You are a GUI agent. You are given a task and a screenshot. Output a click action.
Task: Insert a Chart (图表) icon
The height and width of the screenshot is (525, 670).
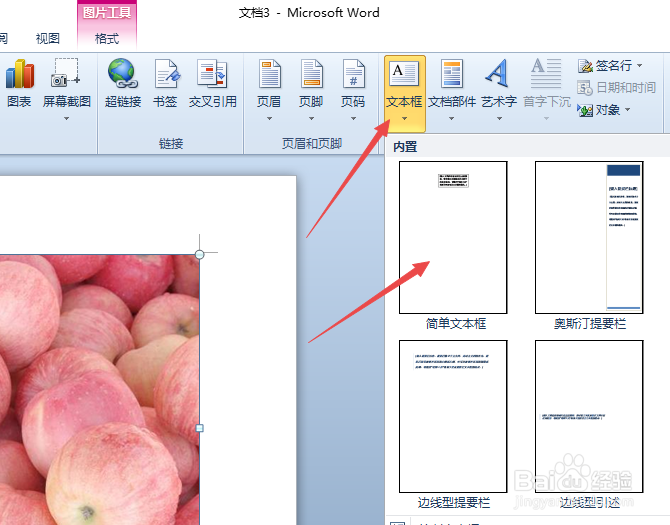click(x=19, y=74)
